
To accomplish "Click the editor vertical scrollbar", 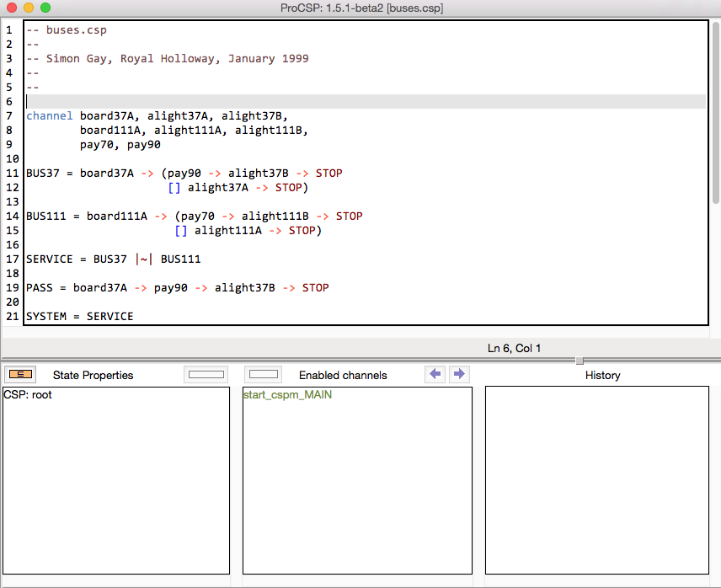I will point(715,111).
